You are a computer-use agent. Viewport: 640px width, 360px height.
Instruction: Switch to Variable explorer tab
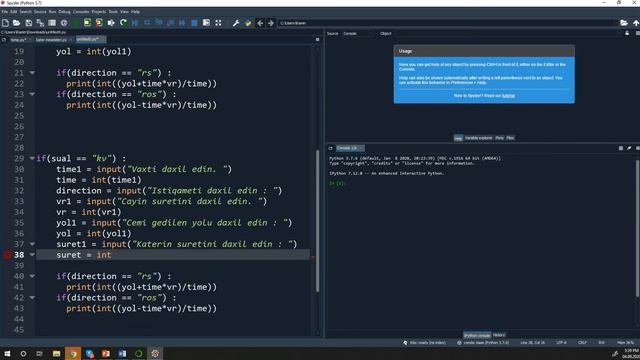pyautogui.click(x=478, y=138)
